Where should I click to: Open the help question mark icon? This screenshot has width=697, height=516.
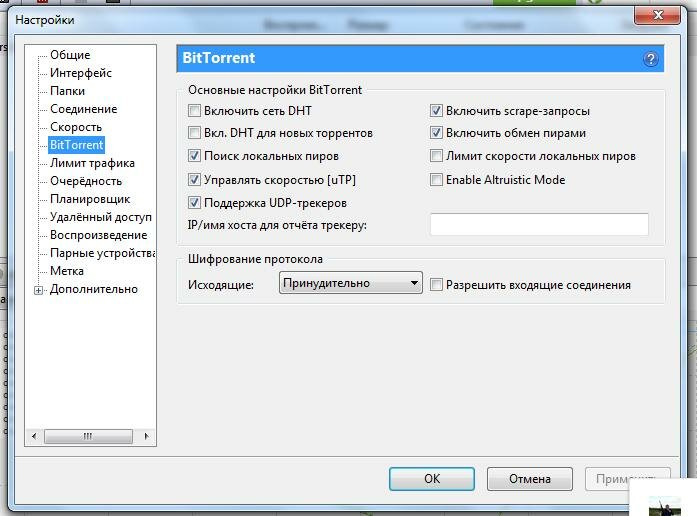[650, 59]
